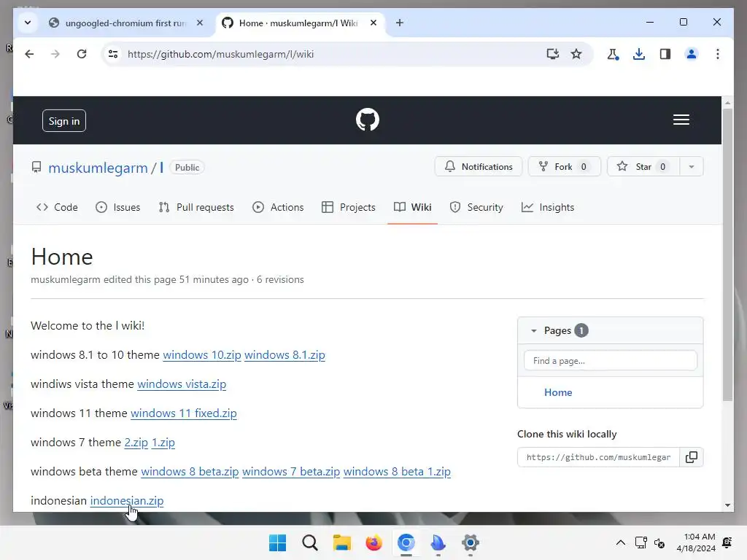Open the Windows Start menu
Screen dimensions: 747x560
click(277, 542)
